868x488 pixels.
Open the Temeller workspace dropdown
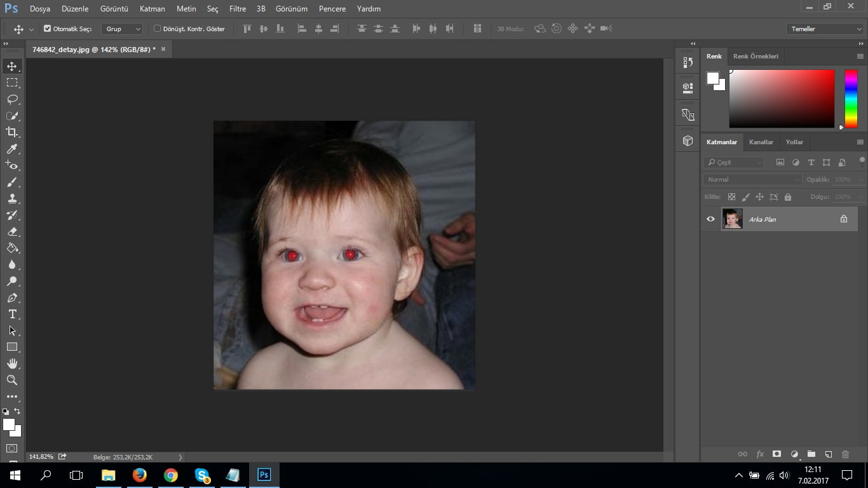[824, 29]
